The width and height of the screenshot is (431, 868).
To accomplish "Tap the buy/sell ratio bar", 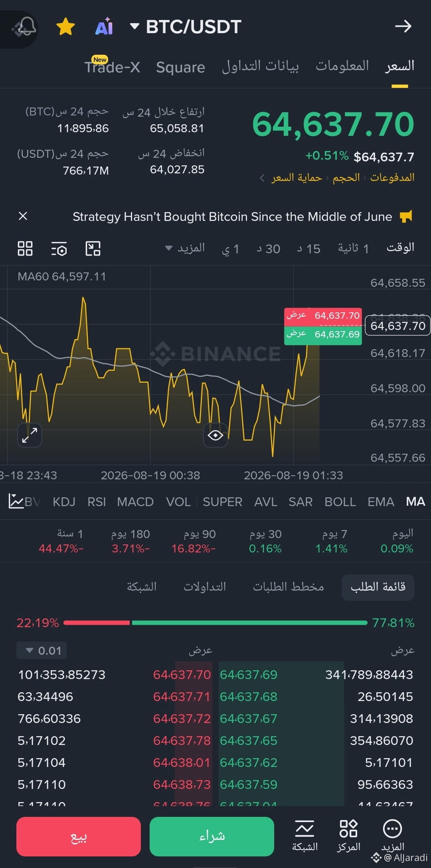I will [215, 623].
